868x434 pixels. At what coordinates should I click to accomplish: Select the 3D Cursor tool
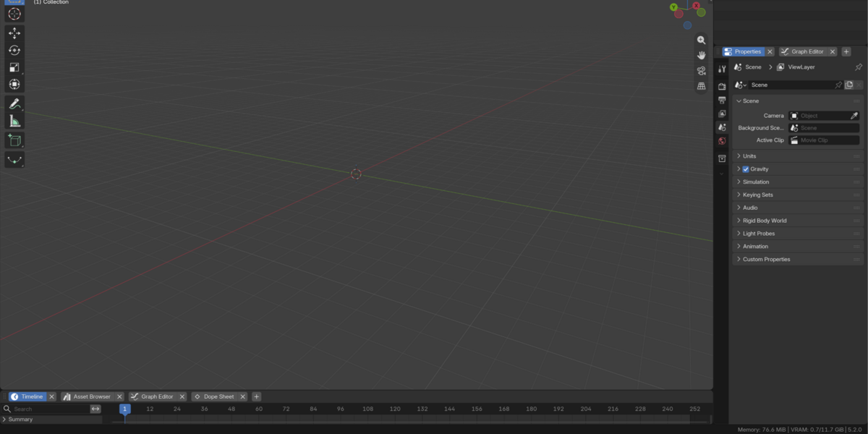14,14
